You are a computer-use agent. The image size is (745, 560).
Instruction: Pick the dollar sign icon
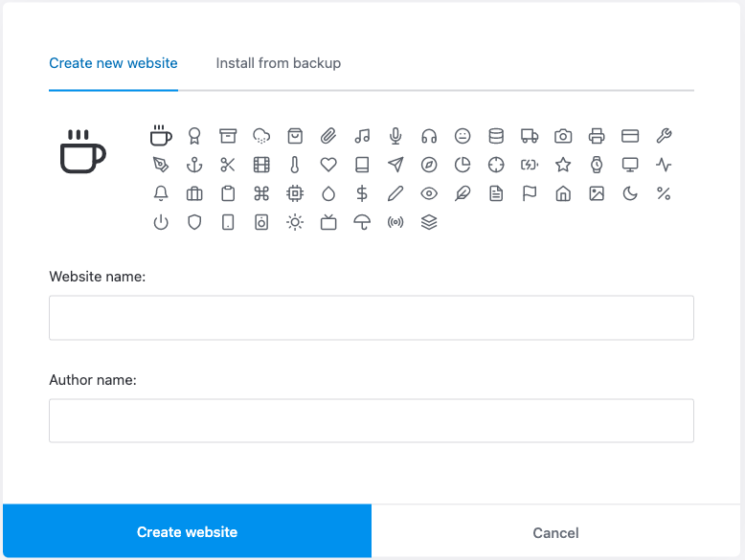tap(362, 193)
